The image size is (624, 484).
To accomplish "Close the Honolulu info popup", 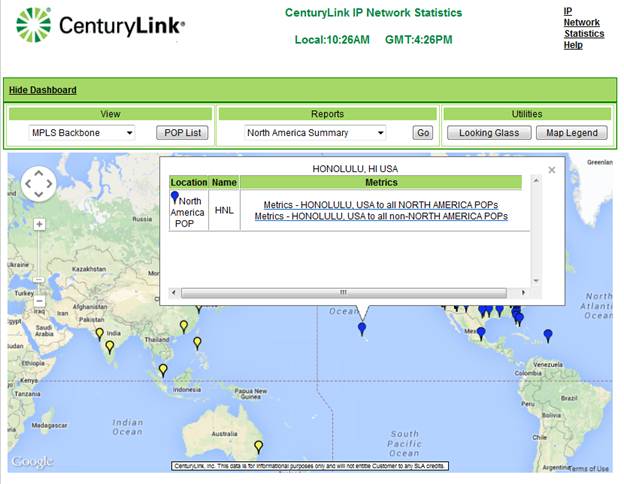I will (552, 170).
